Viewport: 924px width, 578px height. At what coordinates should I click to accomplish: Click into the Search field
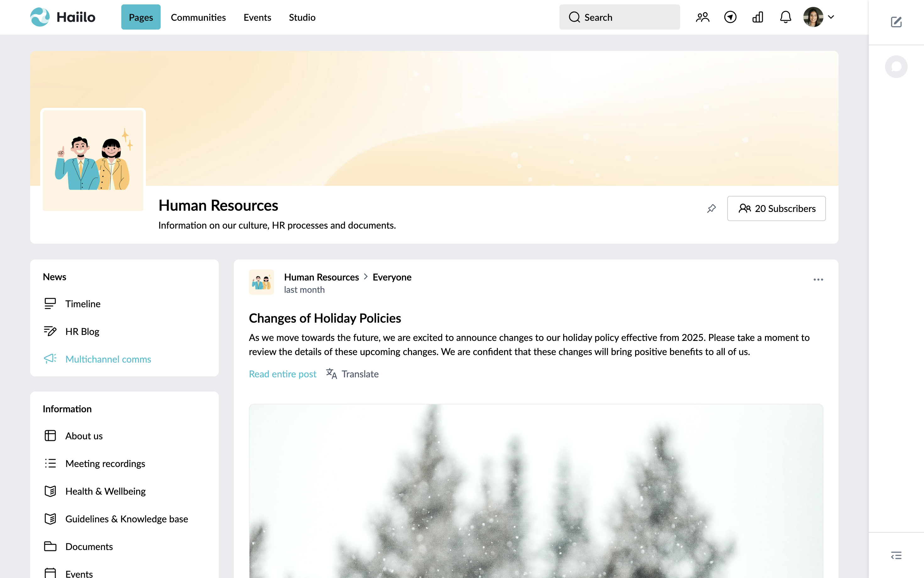619,17
